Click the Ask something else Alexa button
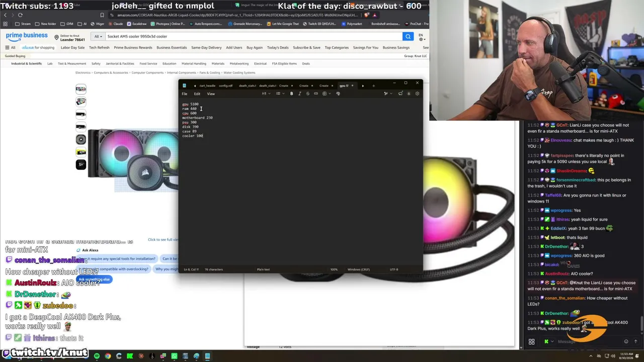Viewport: 644px width, 362px height. pos(94,279)
